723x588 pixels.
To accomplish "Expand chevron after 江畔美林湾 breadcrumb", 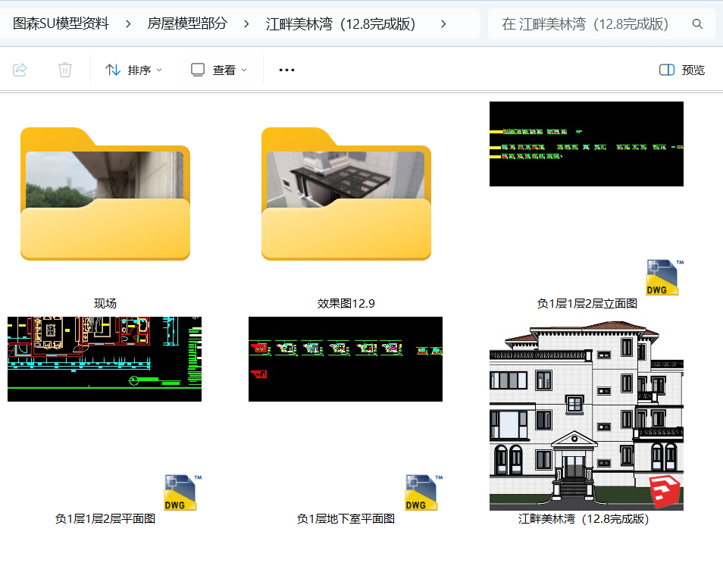I will point(443,24).
